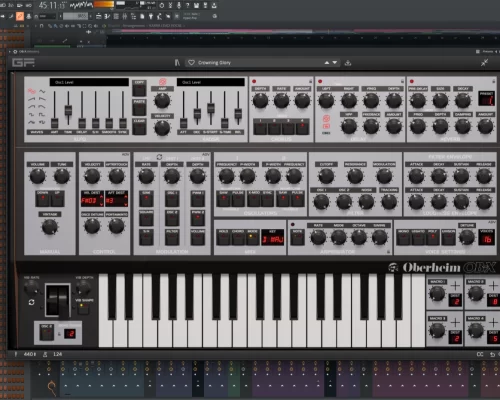Favorite the Crowning Glory preset with the heart

click(x=191, y=63)
